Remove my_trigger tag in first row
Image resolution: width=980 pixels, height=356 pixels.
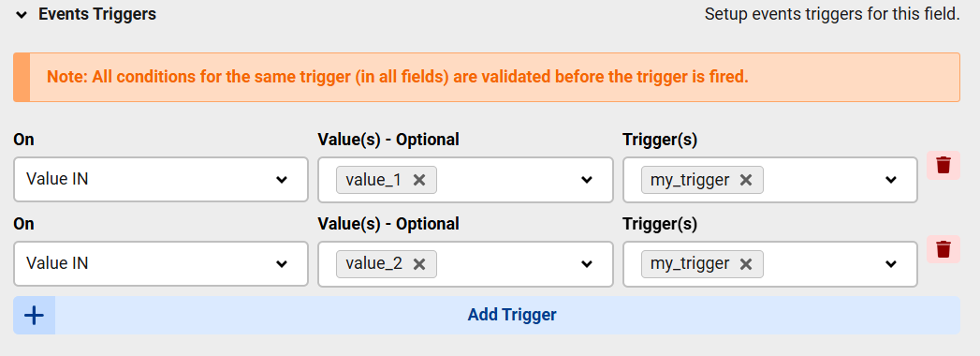pyautogui.click(x=746, y=180)
